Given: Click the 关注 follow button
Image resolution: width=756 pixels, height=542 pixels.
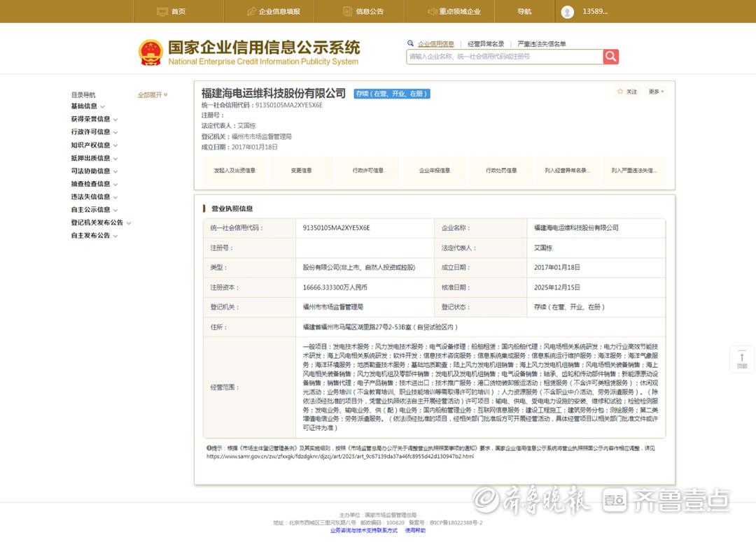Looking at the screenshot, I should pos(627,92).
